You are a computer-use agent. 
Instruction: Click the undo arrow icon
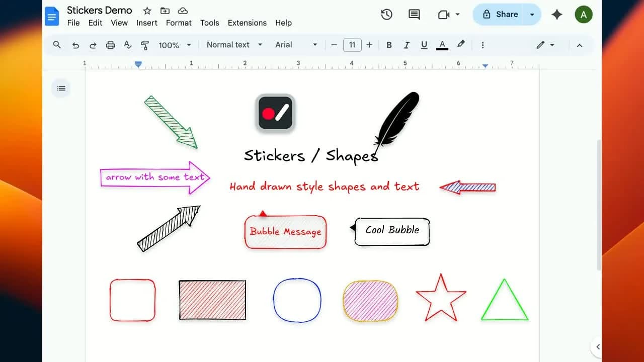(75, 45)
